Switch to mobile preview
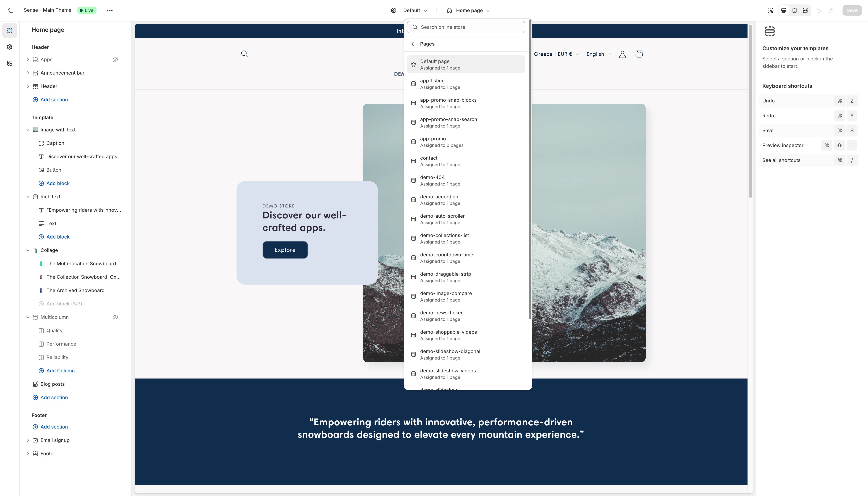Screen dimensions: 868x496 coord(794,11)
